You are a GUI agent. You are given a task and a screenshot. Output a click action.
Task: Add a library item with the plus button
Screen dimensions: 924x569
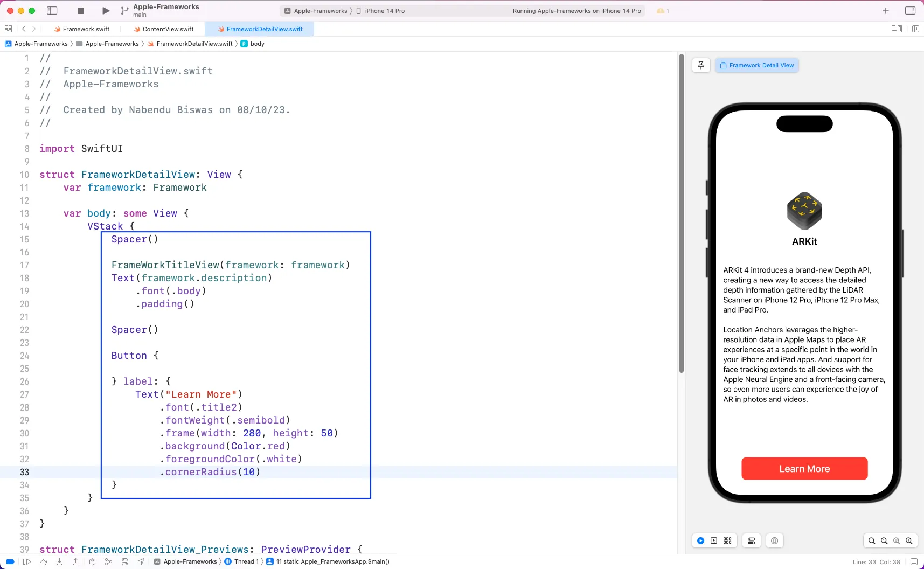886,11
